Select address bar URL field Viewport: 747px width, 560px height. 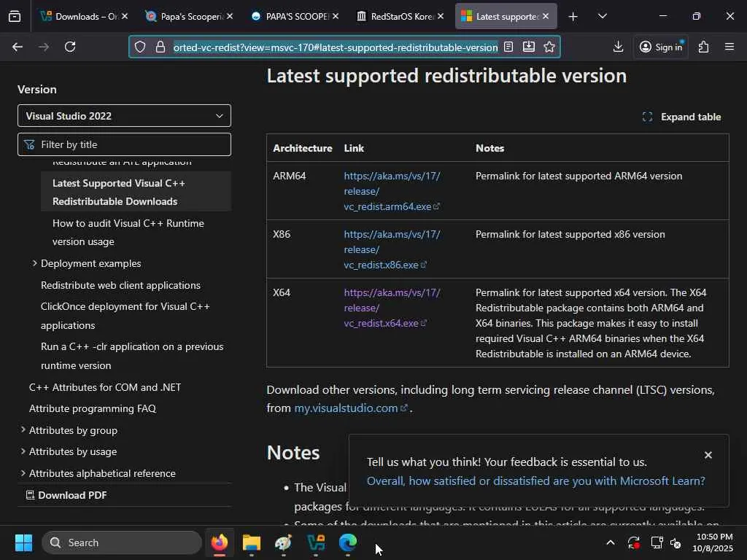[336, 47]
